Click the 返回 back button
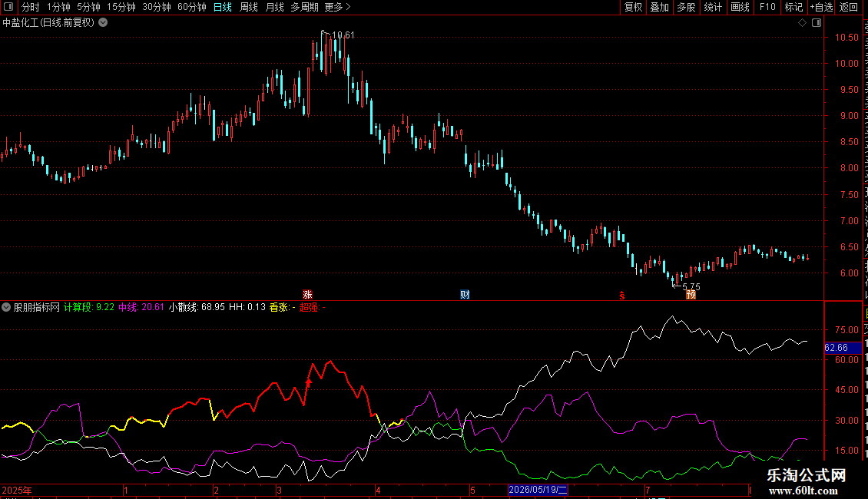This screenshot has width=868, height=499. point(849,7)
